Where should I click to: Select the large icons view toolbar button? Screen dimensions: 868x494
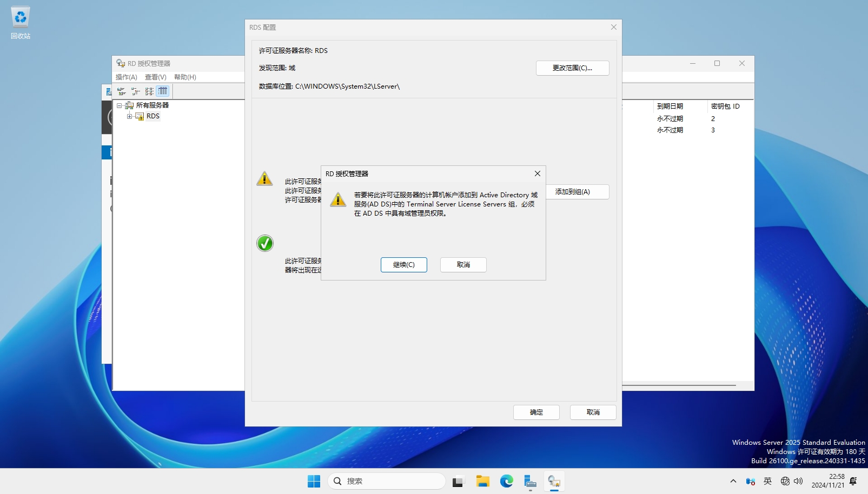pyautogui.click(x=122, y=91)
